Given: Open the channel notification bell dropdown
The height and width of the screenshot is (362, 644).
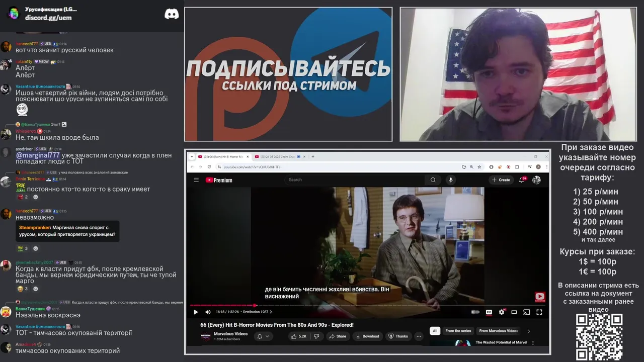Looking at the screenshot, I should (263, 336).
